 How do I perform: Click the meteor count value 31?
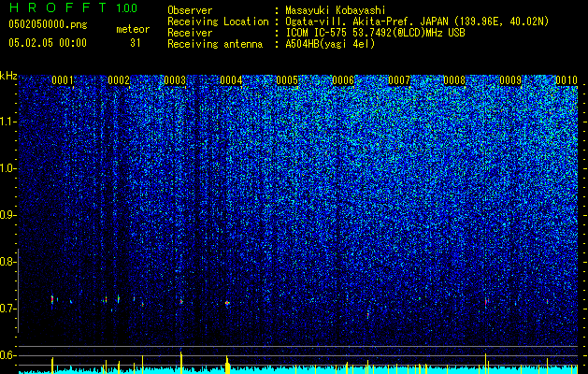pos(136,43)
